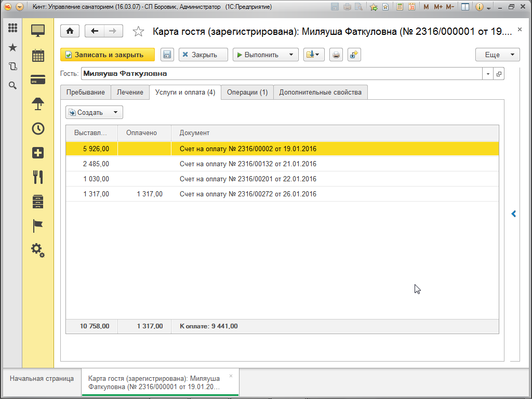Viewport: 532px width, 399px height.
Task: Switch to Начальная страница bottom tab
Action: (42, 379)
